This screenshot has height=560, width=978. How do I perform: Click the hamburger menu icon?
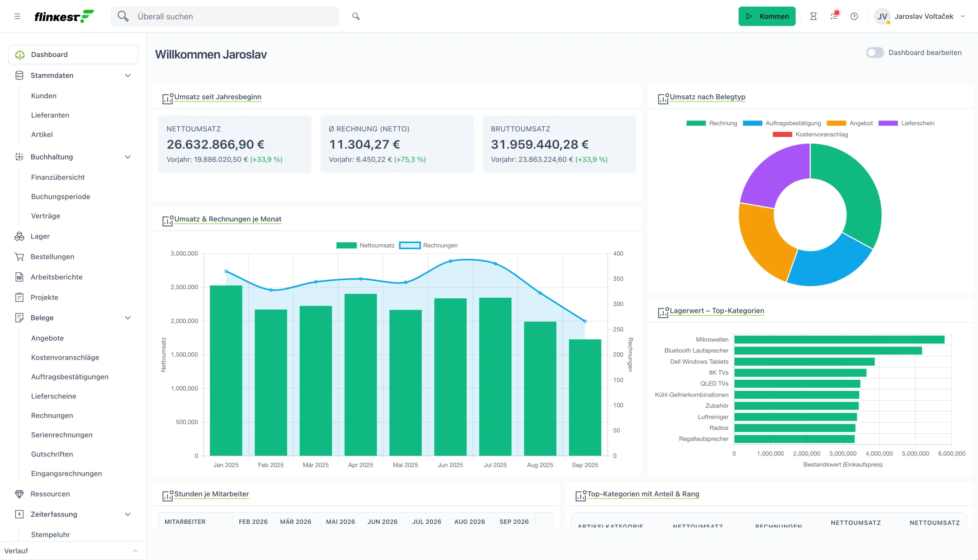click(x=17, y=16)
